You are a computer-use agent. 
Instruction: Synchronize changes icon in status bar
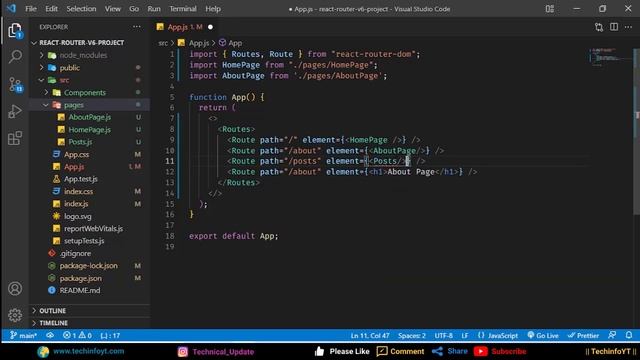(x=50, y=336)
